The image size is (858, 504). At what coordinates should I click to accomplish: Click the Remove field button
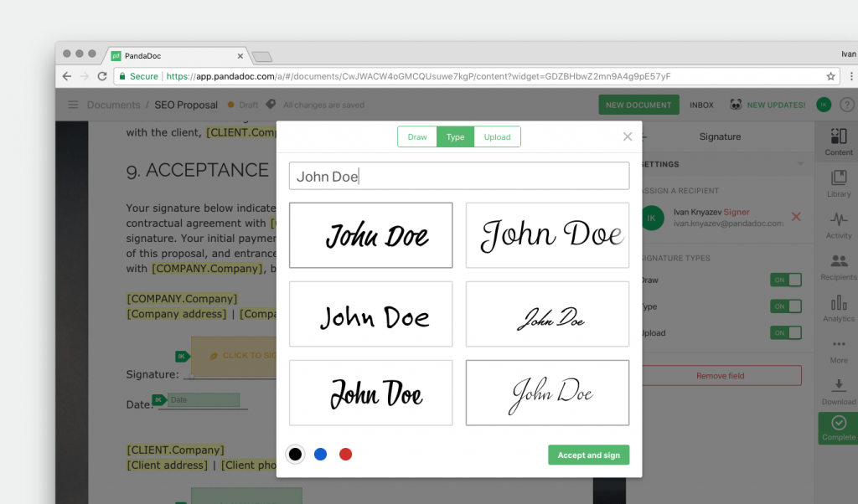click(x=720, y=376)
